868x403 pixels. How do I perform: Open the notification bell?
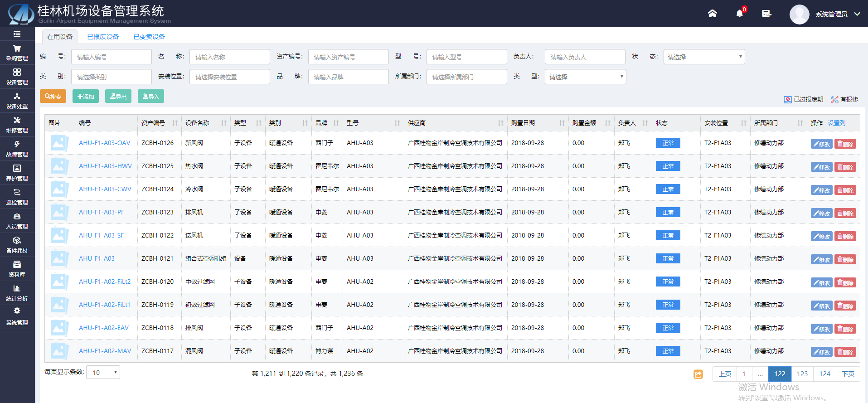click(739, 14)
